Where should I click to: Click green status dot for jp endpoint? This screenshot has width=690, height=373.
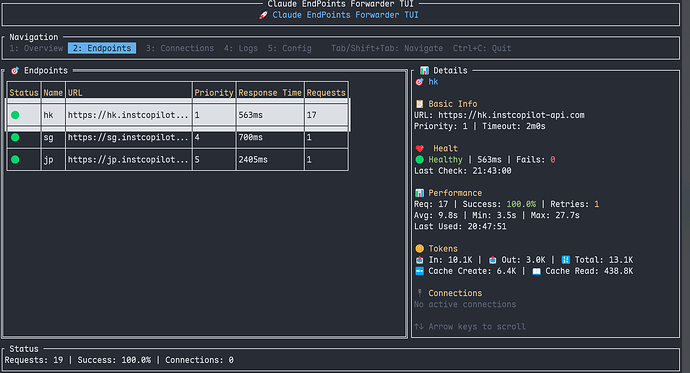15,160
